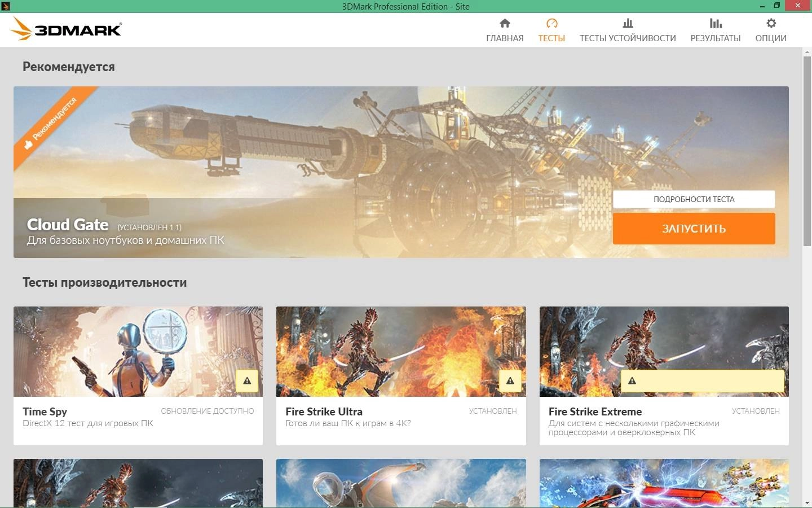Click the Cloud Gate title text

(68, 225)
